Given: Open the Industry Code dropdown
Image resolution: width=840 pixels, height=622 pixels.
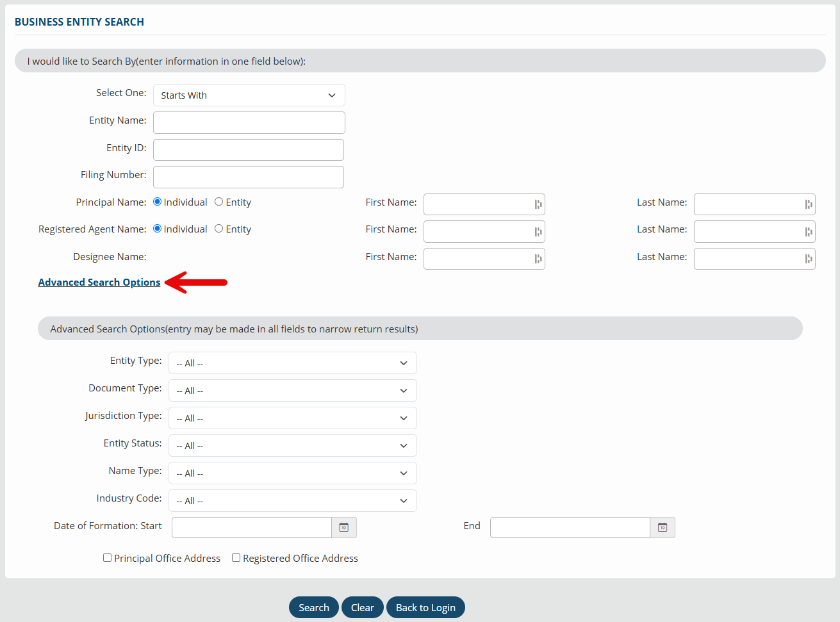Looking at the screenshot, I should click(293, 501).
